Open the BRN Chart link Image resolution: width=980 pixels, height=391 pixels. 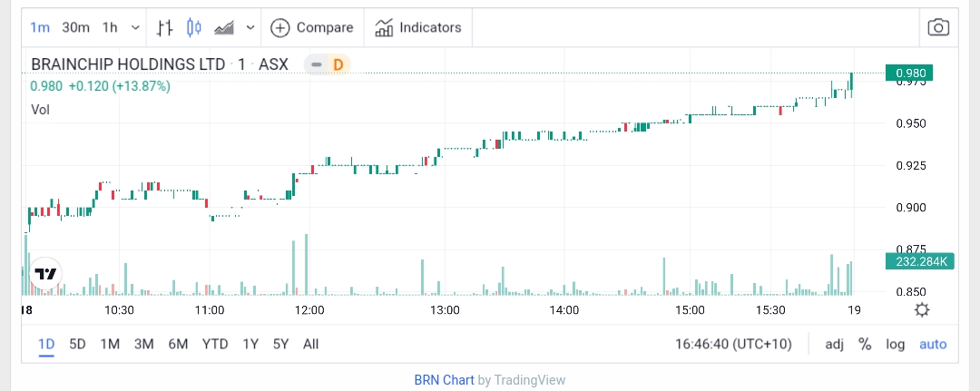click(x=444, y=380)
